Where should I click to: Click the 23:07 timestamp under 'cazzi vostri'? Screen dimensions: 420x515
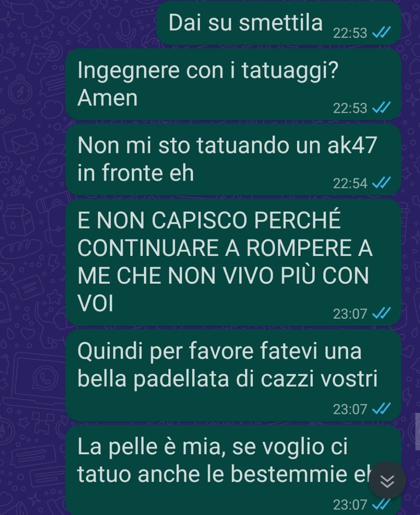tap(350, 409)
